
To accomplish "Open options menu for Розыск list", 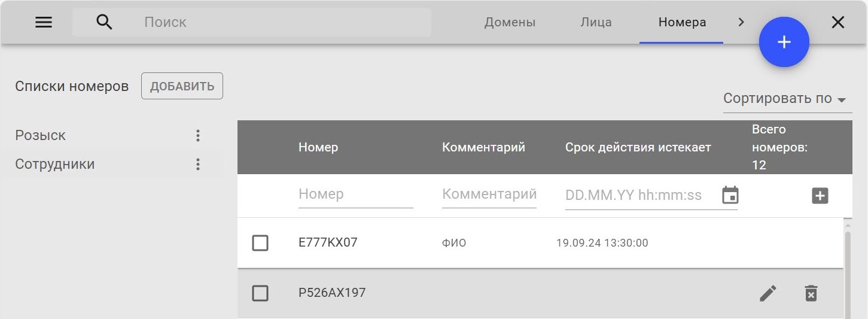I will pyautogui.click(x=198, y=135).
